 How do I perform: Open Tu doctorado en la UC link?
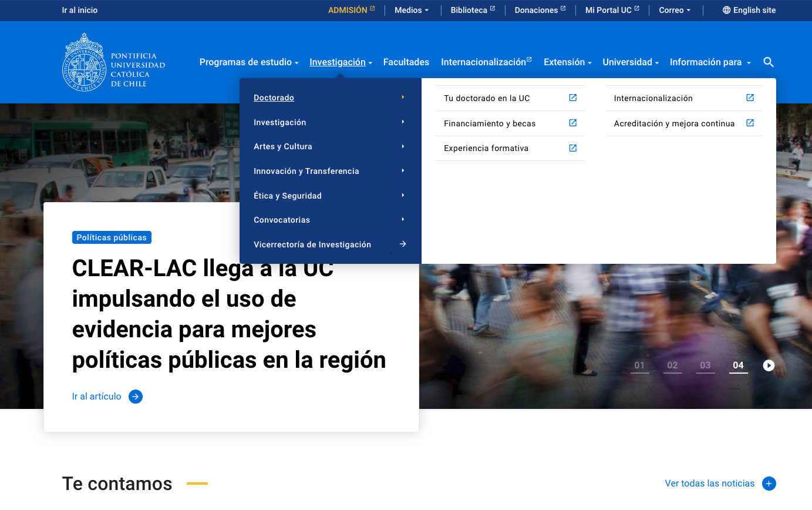point(510,98)
